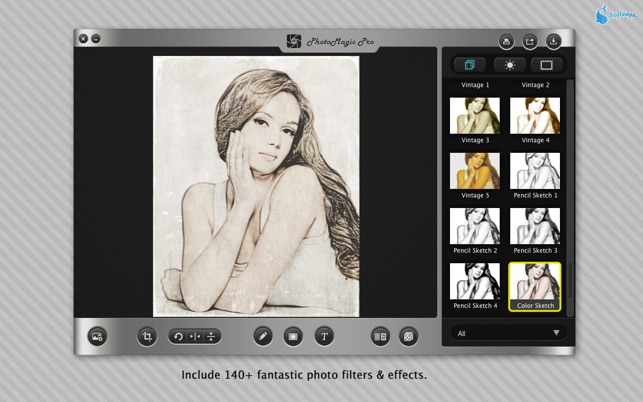Click the Vintage 2 label
The width and height of the screenshot is (643, 402).
(535, 85)
